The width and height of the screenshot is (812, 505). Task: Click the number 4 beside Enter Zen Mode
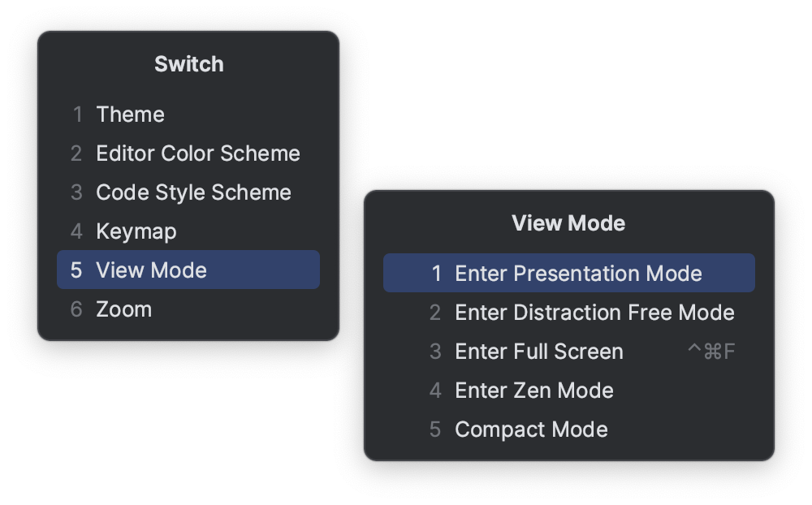pos(437,390)
